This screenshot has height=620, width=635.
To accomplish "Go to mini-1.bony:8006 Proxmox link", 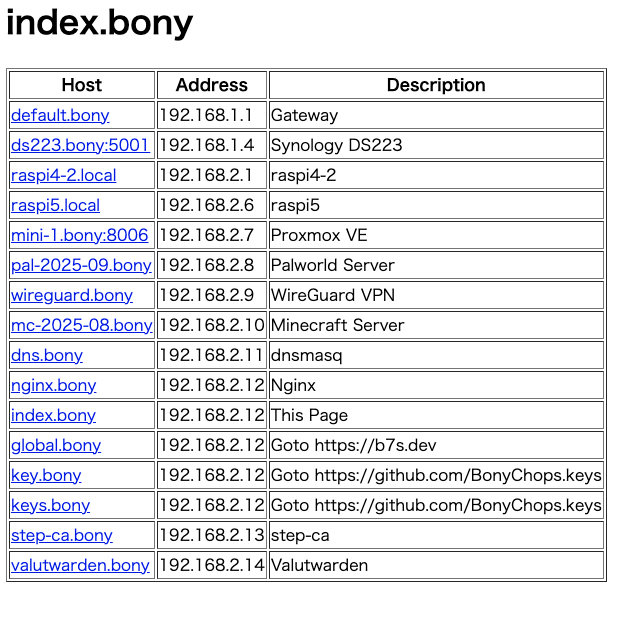I will (x=79, y=235).
